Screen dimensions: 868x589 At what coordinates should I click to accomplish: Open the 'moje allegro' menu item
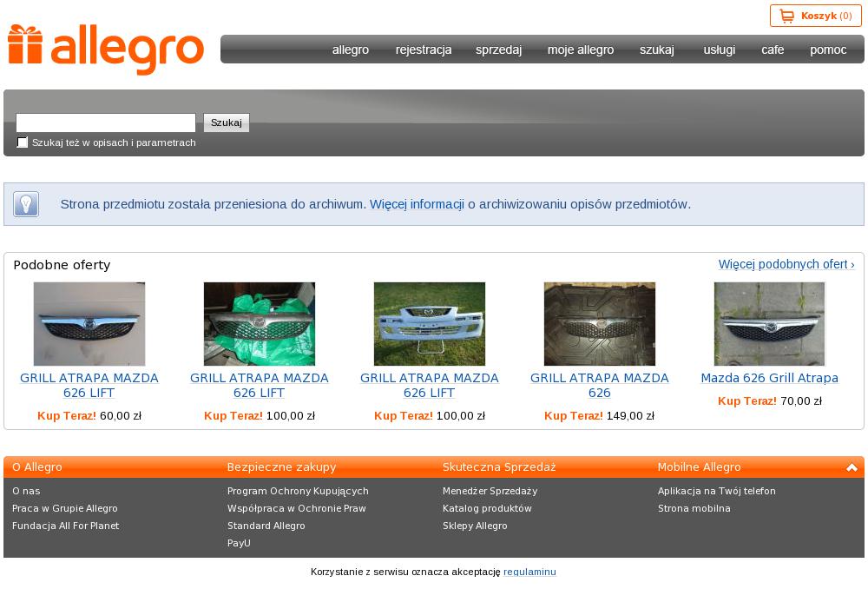point(581,50)
